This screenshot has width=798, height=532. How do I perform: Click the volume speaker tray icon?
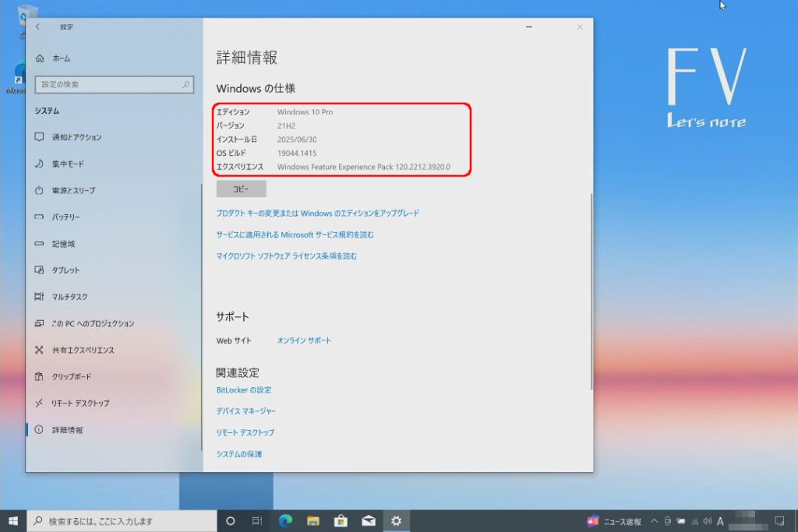pyautogui.click(x=708, y=521)
